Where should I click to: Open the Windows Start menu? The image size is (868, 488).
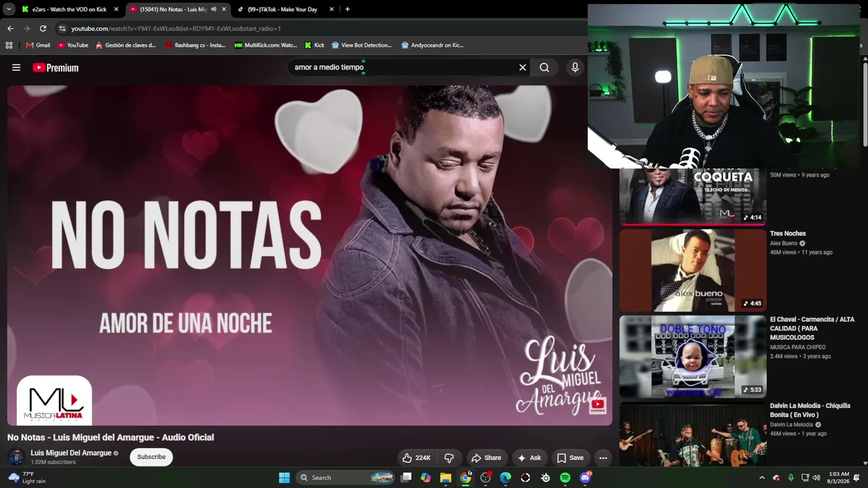click(x=284, y=478)
